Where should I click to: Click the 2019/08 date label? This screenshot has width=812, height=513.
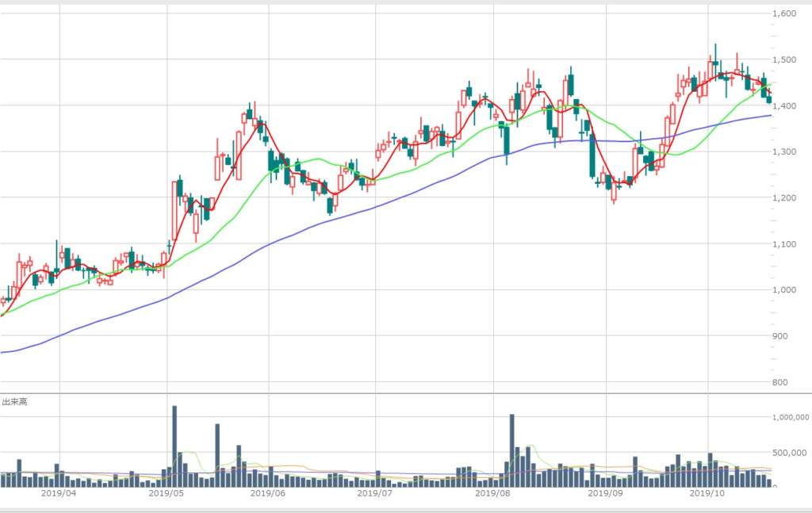coord(493,493)
